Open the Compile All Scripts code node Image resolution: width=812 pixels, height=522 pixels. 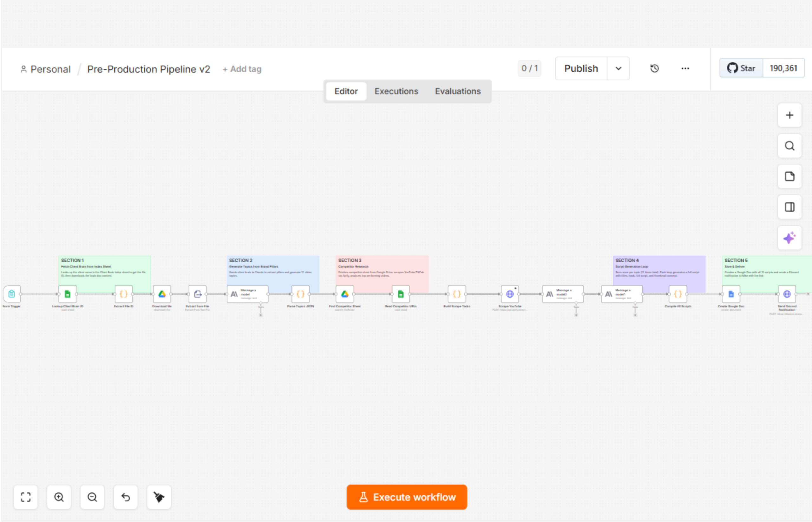[678, 294]
